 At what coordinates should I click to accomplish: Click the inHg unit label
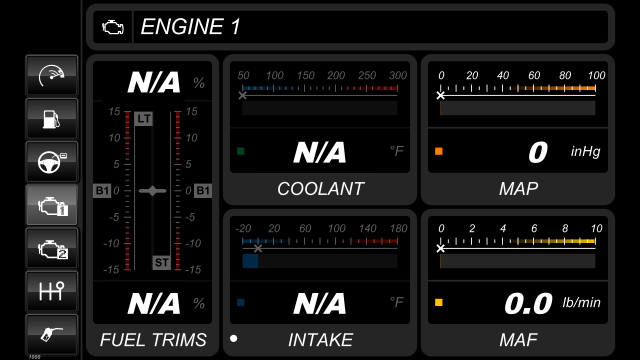pyautogui.click(x=585, y=151)
